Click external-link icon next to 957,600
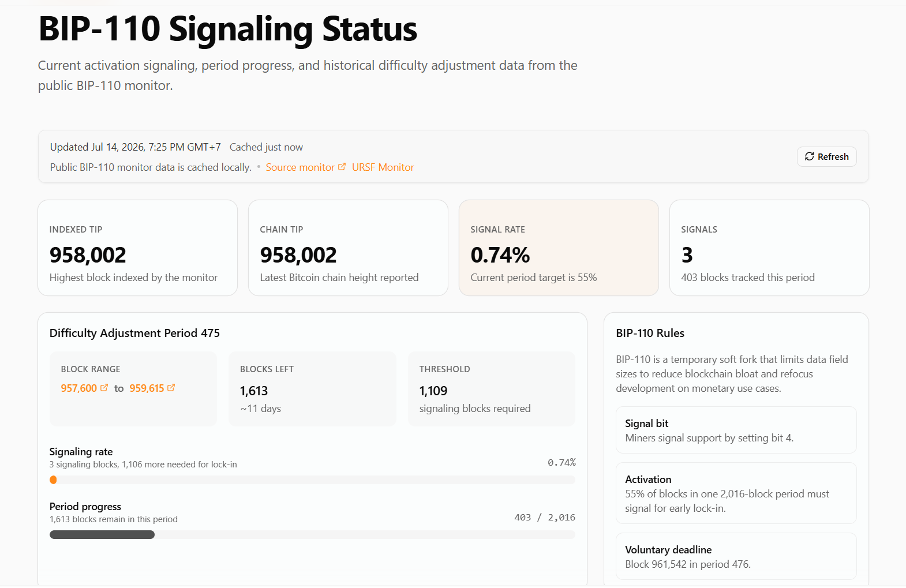906x588 pixels. tap(104, 388)
